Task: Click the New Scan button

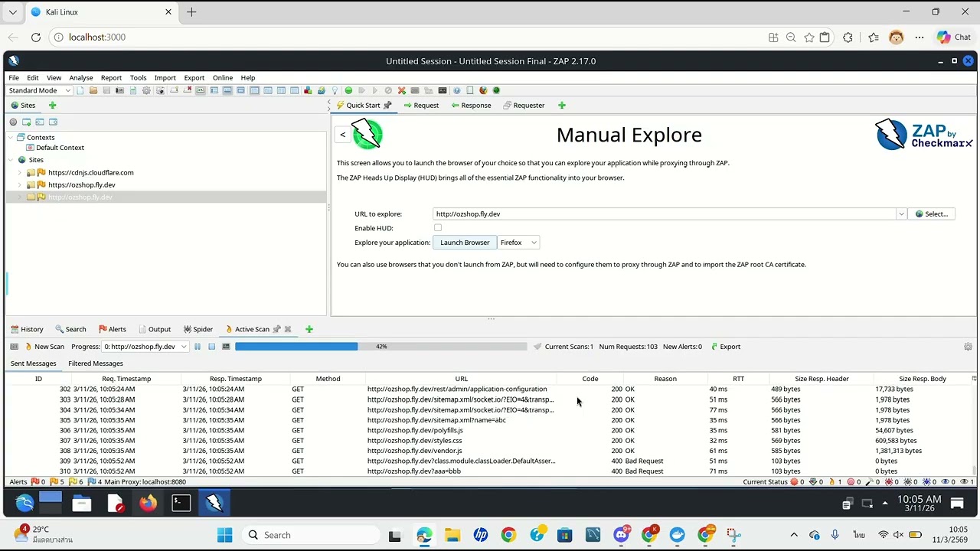Action: (x=44, y=347)
